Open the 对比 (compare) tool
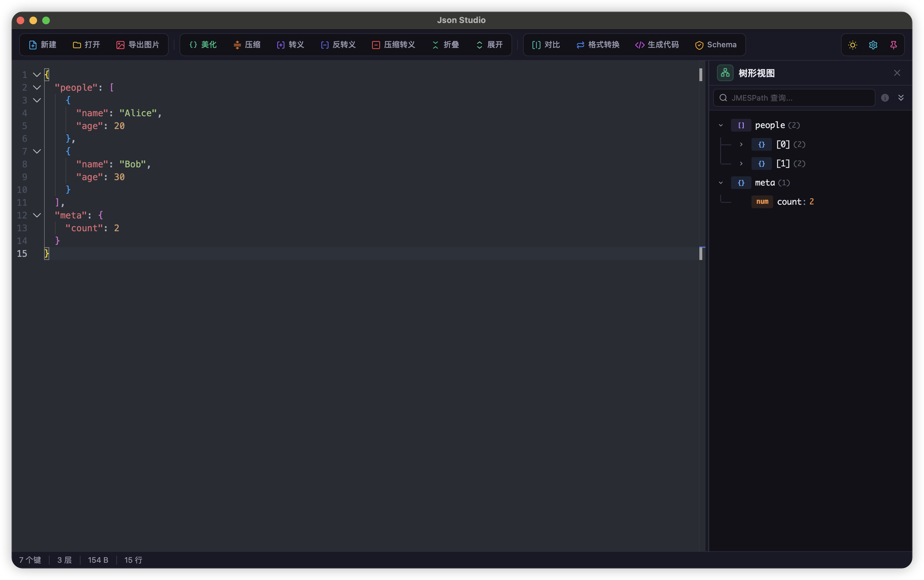 point(545,44)
